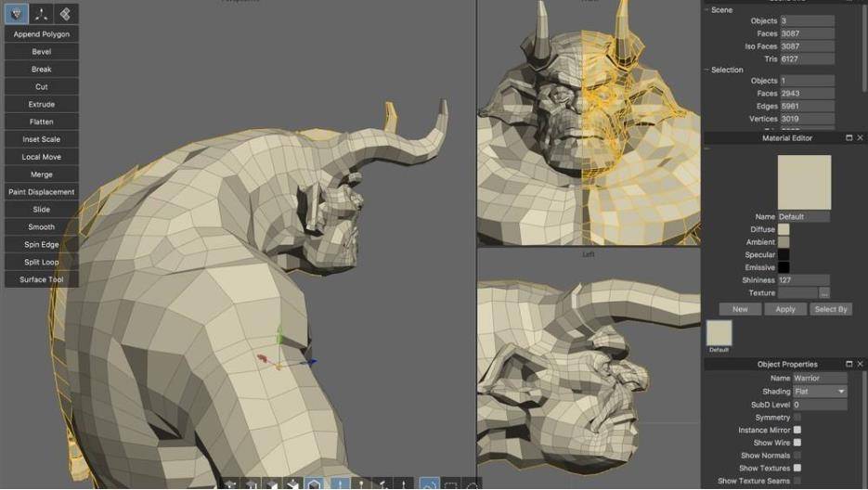The image size is (868, 490).
Task: Click the Left viewport label
Action: click(x=588, y=254)
